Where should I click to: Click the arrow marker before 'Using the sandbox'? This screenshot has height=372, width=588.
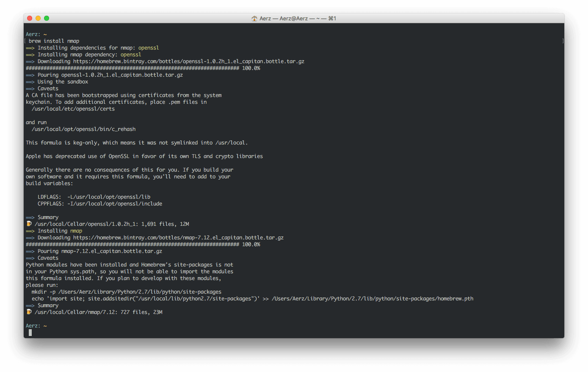[x=30, y=82]
